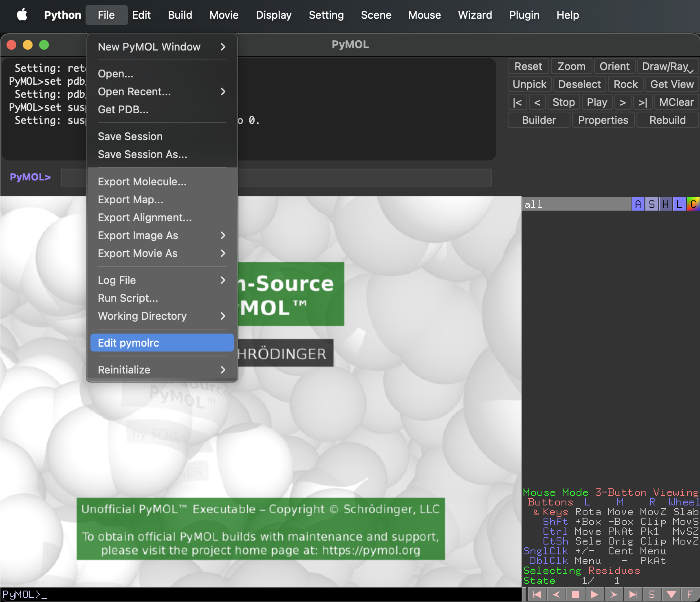The width and height of the screenshot is (700, 602).
Task: Open the Mouse menu
Action: [425, 15]
